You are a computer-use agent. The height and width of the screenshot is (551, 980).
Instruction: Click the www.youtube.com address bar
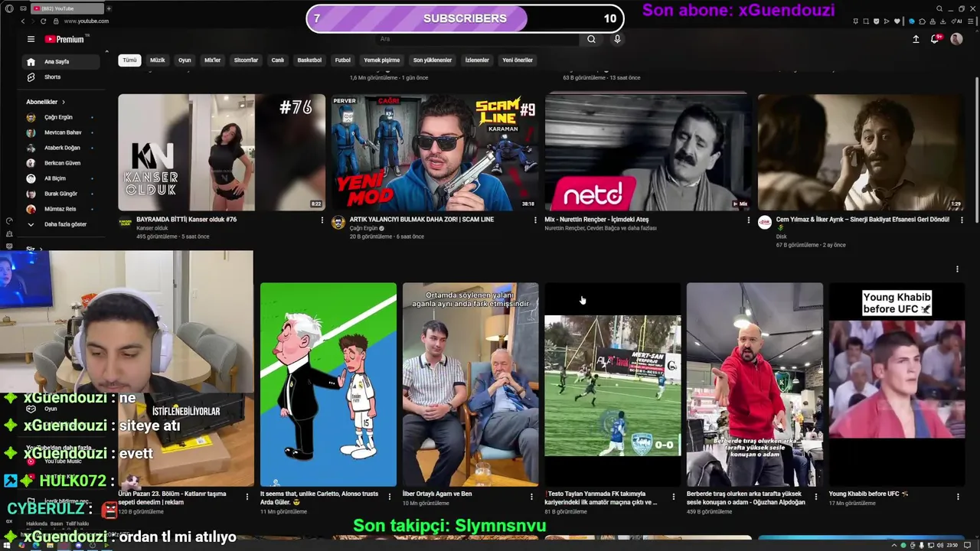87,21
